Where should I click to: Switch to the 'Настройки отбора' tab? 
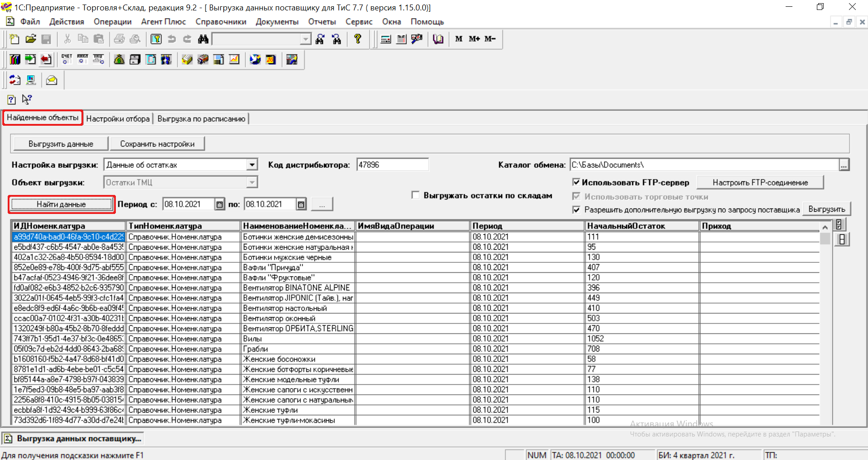click(x=118, y=119)
